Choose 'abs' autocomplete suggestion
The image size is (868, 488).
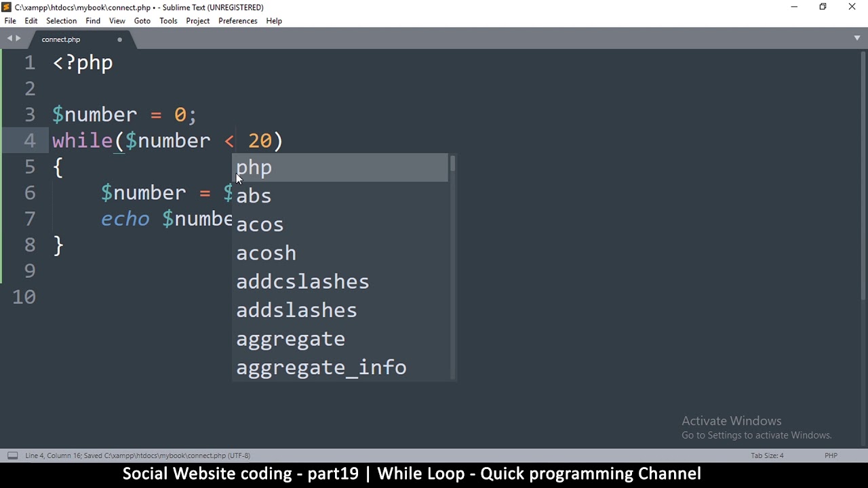(x=340, y=196)
